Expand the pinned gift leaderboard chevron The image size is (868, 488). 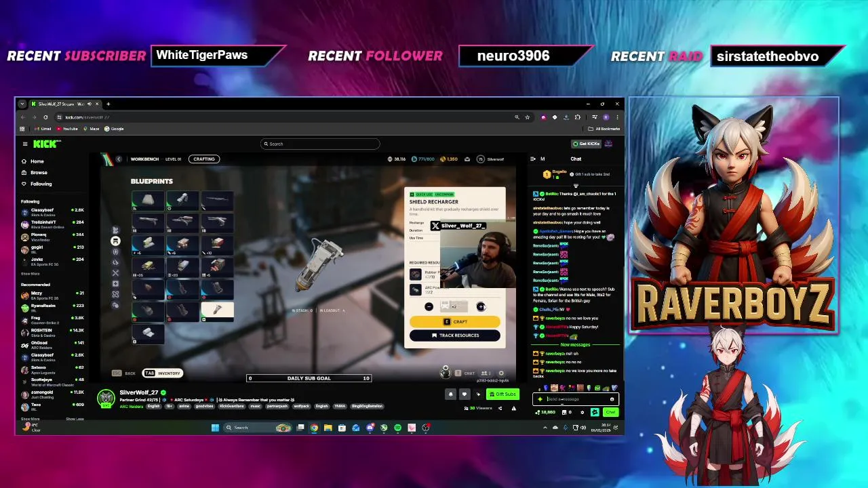tap(576, 185)
